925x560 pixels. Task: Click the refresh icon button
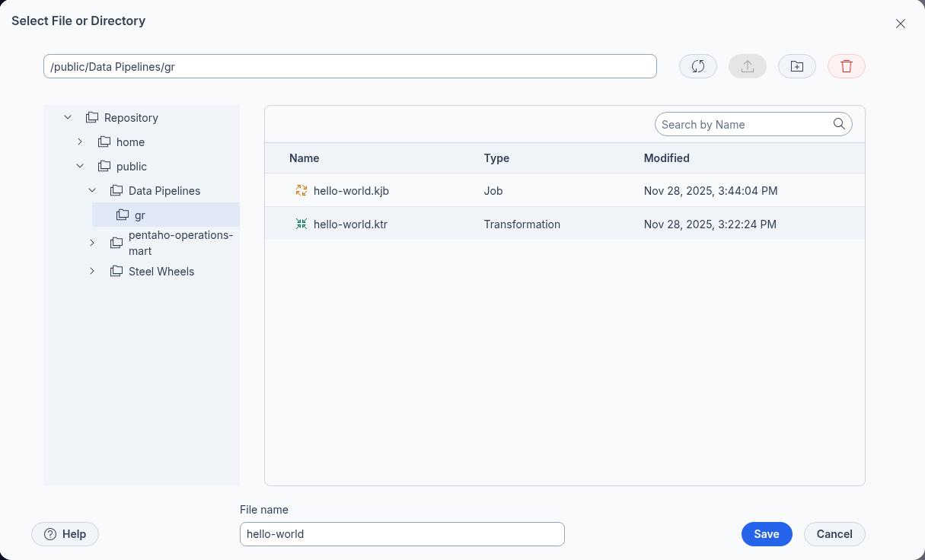(x=697, y=66)
